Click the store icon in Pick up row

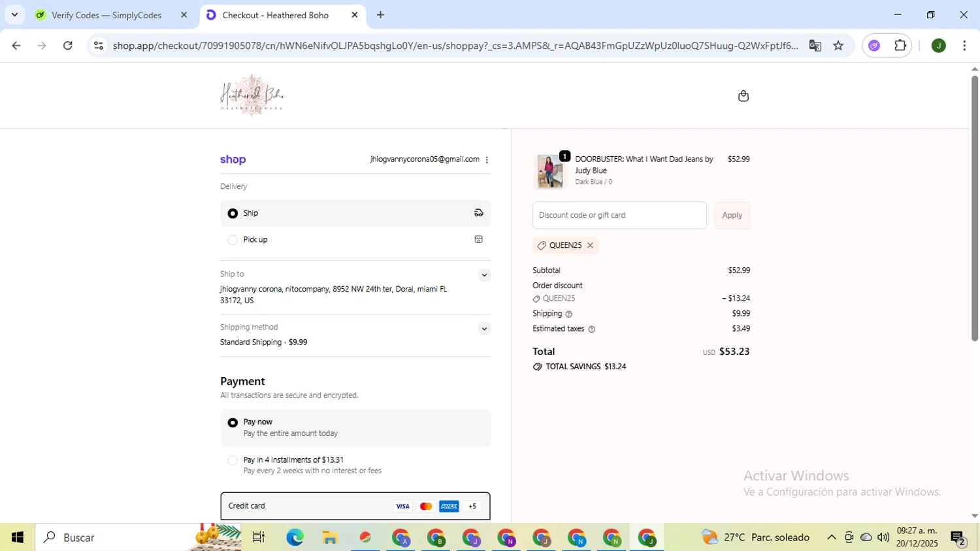point(478,240)
